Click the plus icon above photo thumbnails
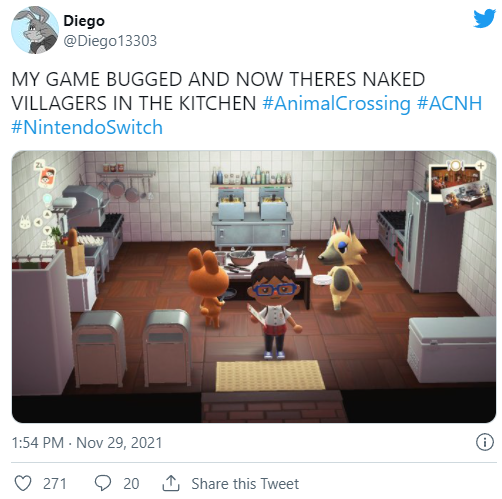Image resolution: width=502 pixels, height=499 pixels. [480, 165]
